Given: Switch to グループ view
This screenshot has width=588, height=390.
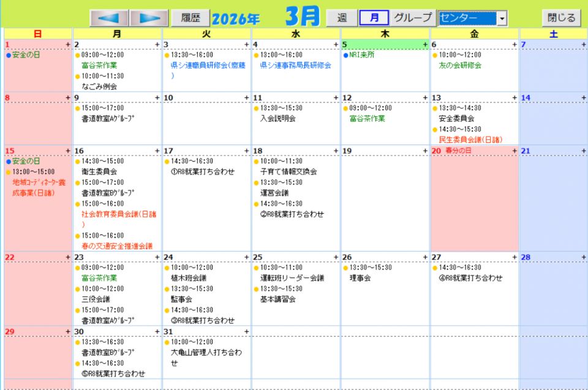Looking at the screenshot, I should 412,18.
